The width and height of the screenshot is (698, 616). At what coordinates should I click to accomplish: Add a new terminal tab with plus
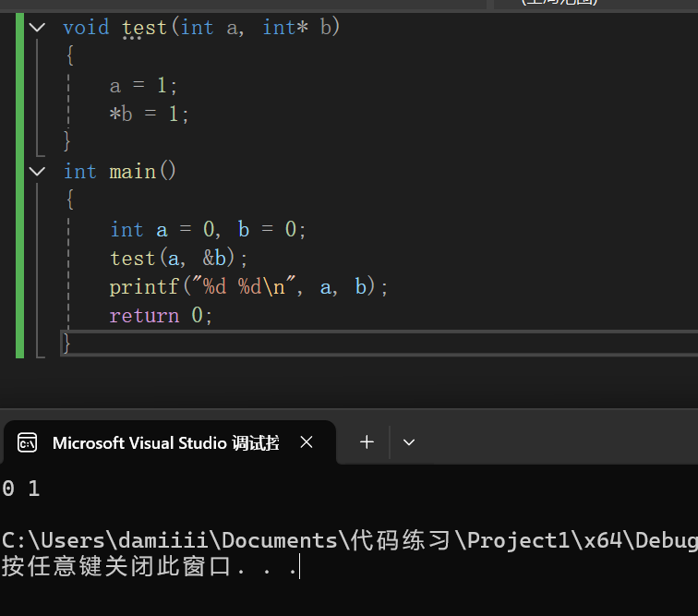click(x=367, y=442)
